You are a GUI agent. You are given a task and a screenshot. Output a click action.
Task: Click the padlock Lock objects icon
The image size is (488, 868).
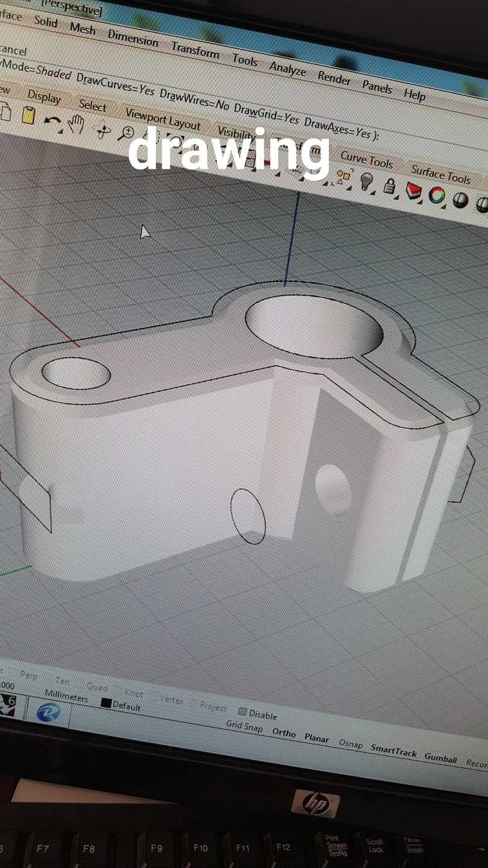(390, 186)
